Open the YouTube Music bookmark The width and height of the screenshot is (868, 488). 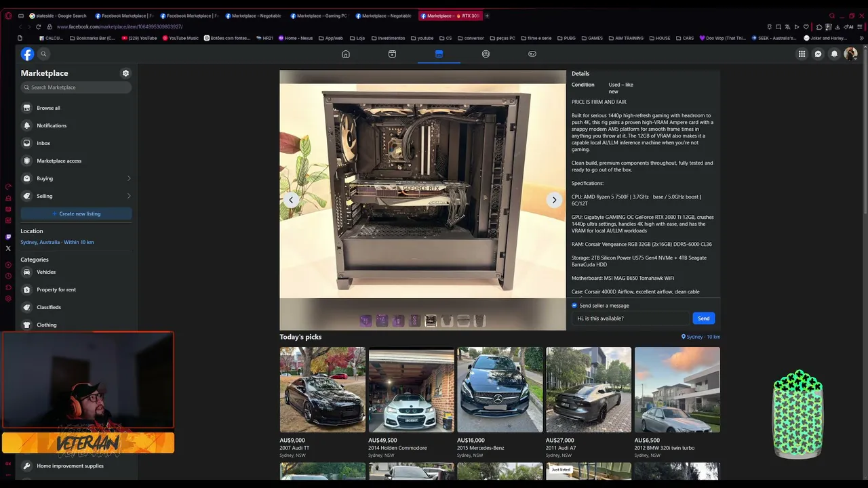point(180,38)
